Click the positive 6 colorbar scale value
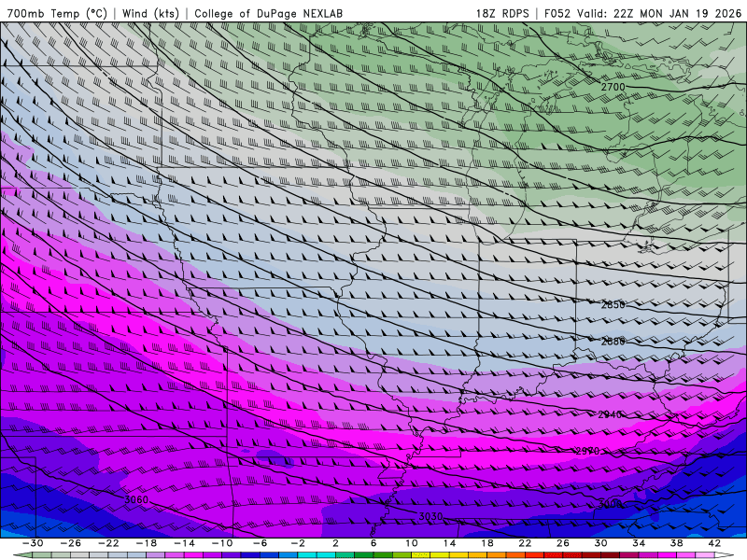Image resolution: width=747 pixels, height=560 pixels. [x=373, y=543]
